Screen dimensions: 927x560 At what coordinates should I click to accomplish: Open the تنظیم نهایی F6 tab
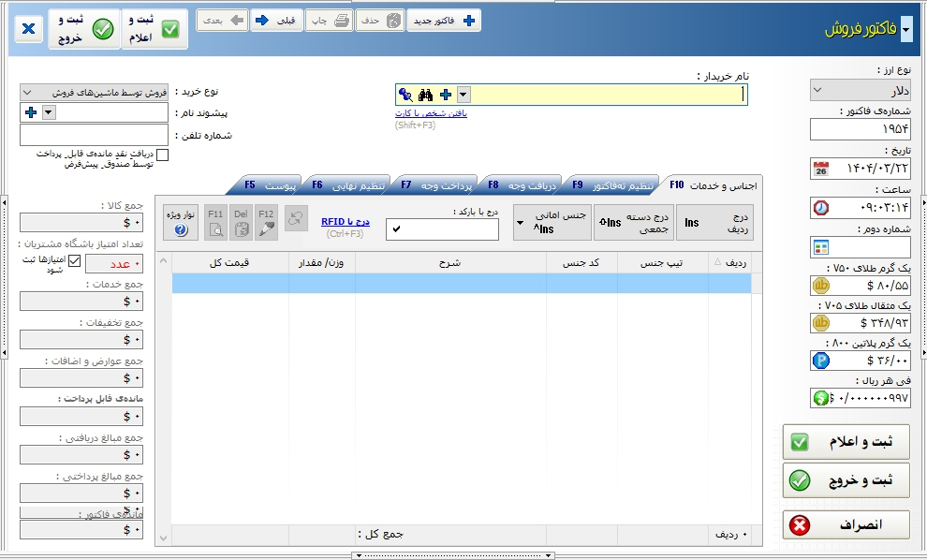(x=347, y=185)
